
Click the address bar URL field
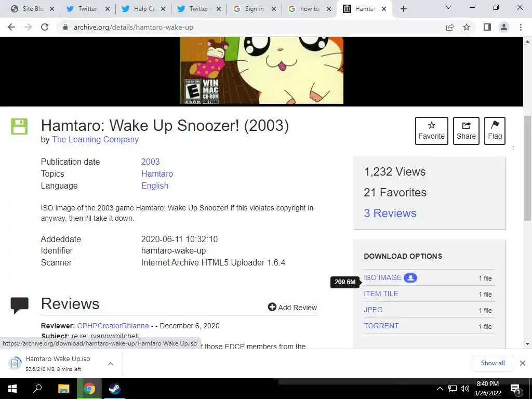pos(251,27)
